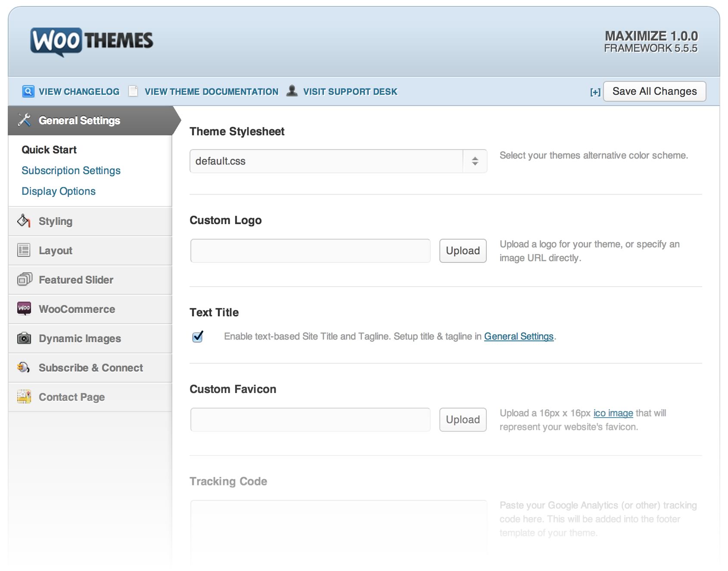Select Subscription Settings submenu item
The width and height of the screenshot is (728, 571).
71,171
